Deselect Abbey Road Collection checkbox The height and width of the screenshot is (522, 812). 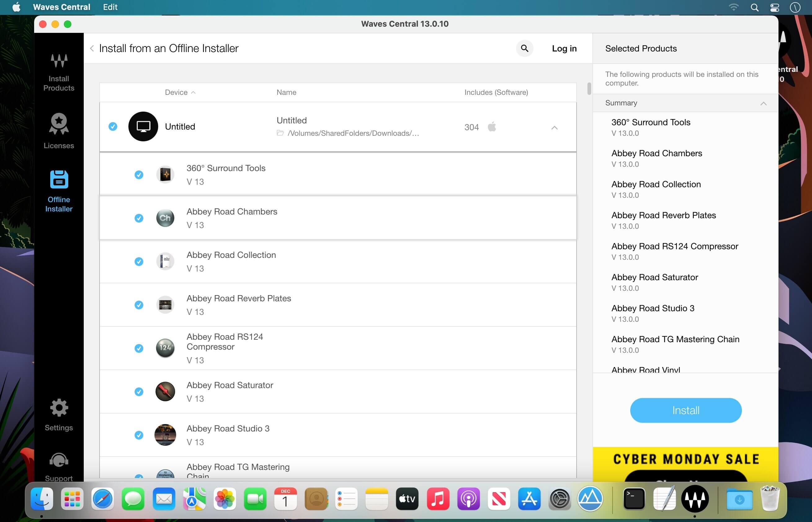pos(139,261)
